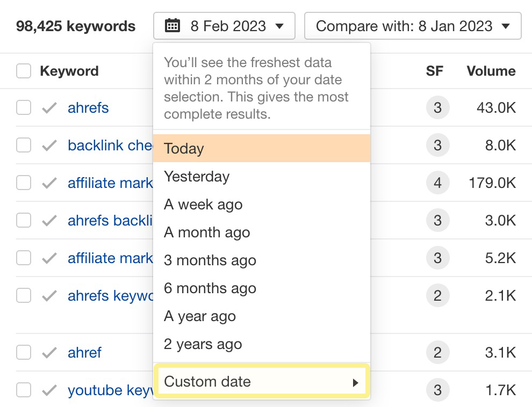The width and height of the screenshot is (532, 407).
Task: Click the Keyword column header
Action: [x=69, y=70]
